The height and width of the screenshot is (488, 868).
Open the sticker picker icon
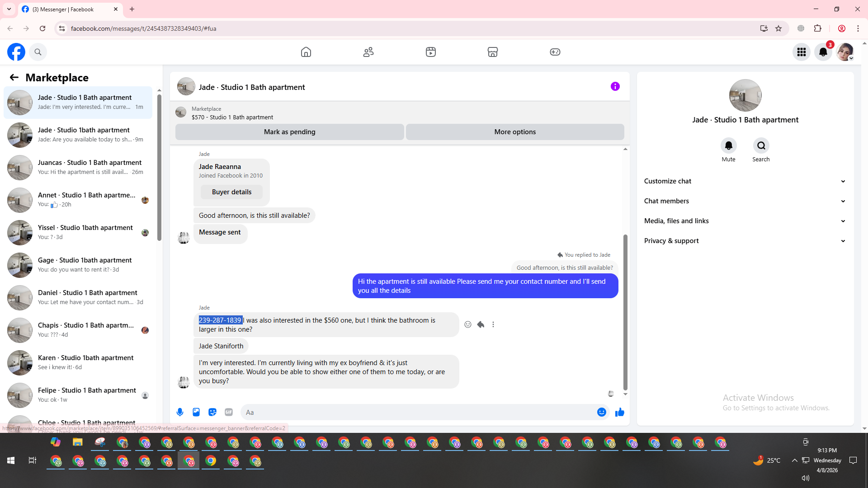tap(212, 412)
